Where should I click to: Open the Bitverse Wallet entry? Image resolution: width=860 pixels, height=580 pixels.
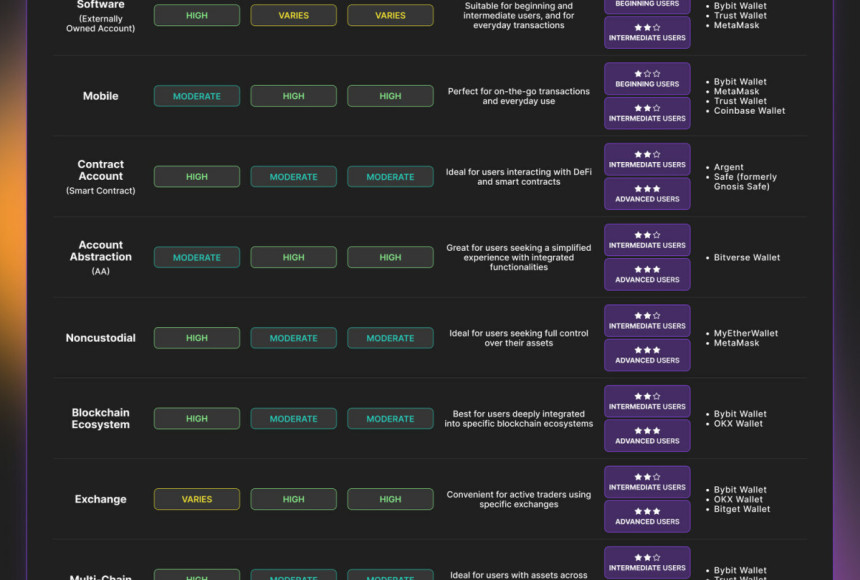(x=746, y=258)
